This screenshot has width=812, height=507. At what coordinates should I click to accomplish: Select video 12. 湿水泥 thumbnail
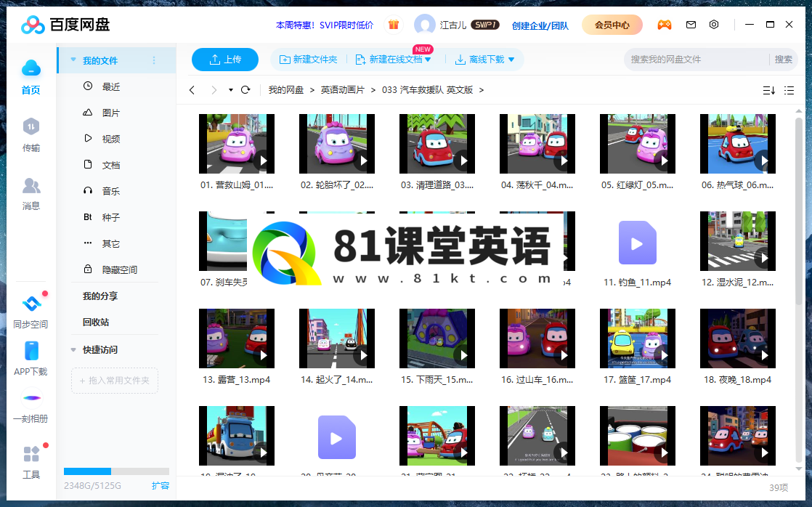tap(738, 241)
